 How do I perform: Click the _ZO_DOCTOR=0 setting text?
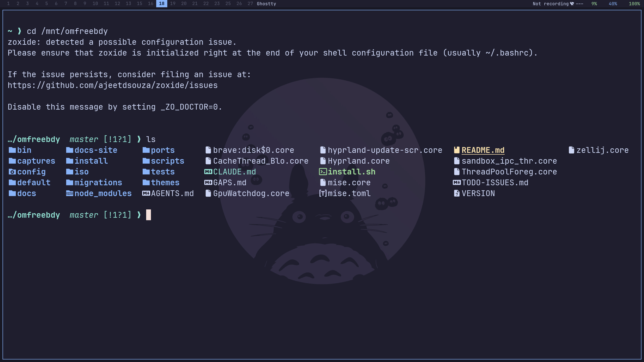[x=189, y=107]
